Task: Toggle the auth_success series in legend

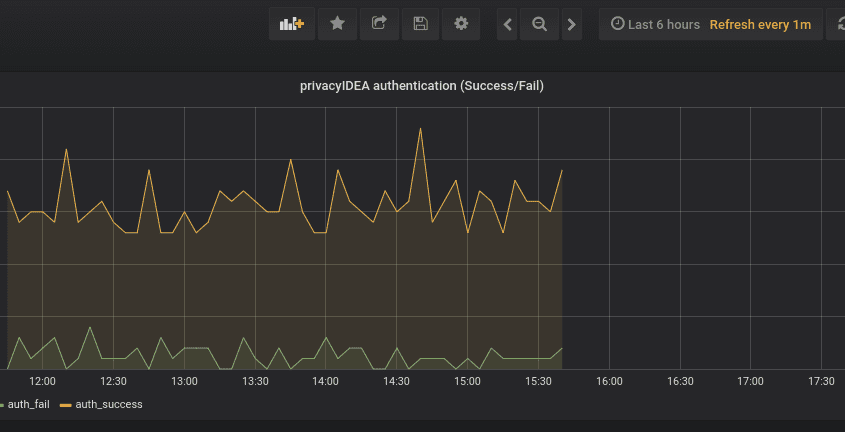Action: pos(109,404)
